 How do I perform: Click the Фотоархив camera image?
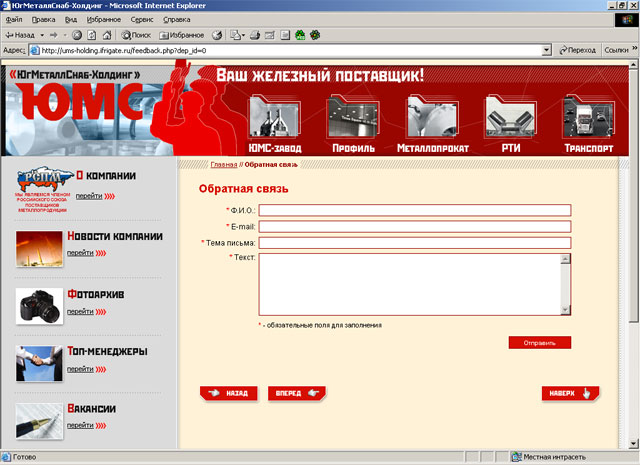[39, 306]
